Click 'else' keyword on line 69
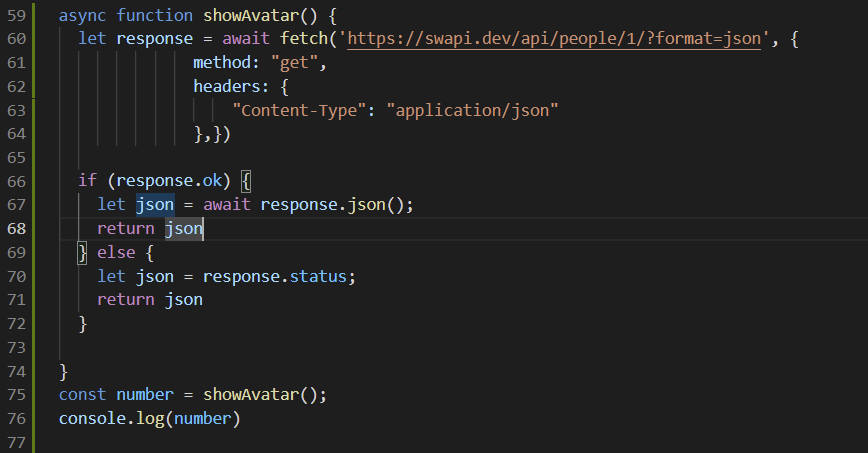The image size is (868, 453). coord(116,253)
